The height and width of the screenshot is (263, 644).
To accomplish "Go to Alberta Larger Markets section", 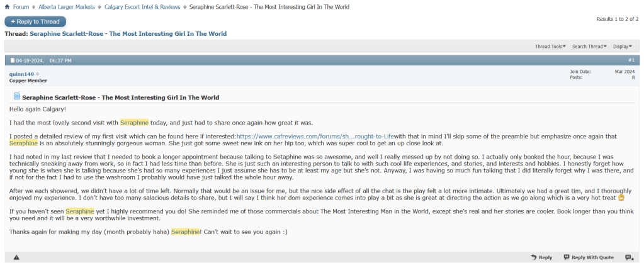I will (x=66, y=7).
